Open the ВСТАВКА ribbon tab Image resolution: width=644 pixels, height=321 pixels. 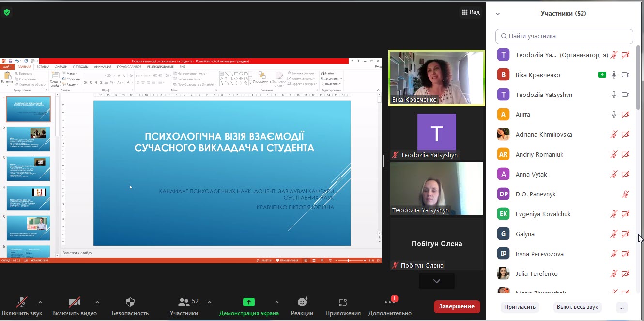(x=43, y=67)
